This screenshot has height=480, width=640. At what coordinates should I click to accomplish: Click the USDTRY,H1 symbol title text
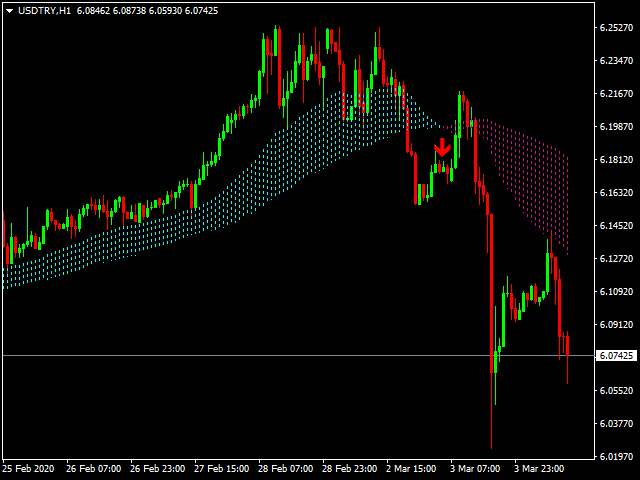click(44, 9)
